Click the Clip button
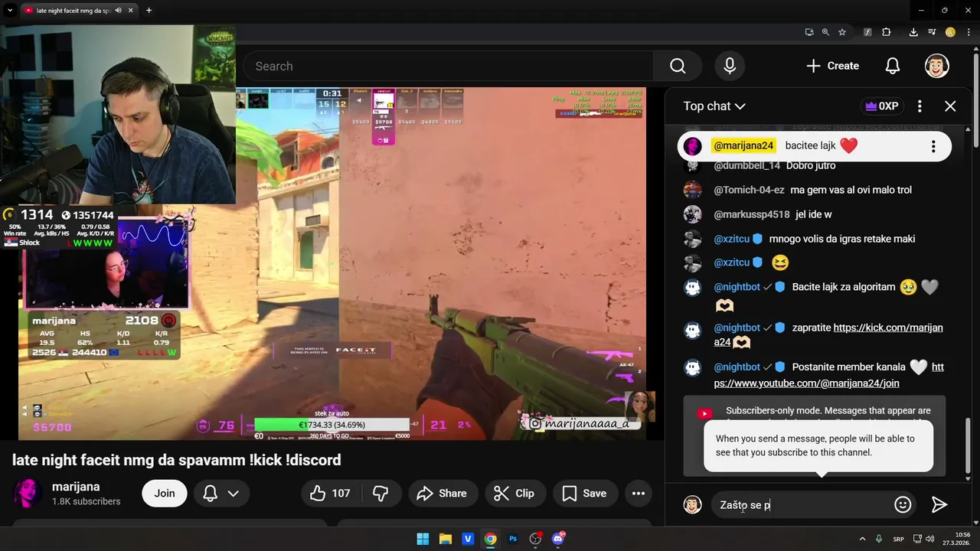 tap(514, 494)
